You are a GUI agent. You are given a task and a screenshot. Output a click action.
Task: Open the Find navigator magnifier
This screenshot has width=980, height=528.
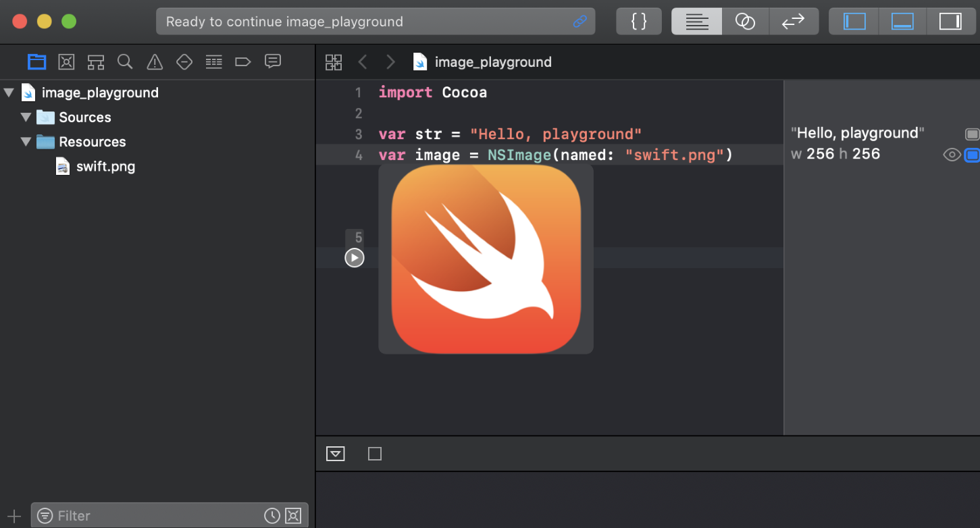pos(125,62)
